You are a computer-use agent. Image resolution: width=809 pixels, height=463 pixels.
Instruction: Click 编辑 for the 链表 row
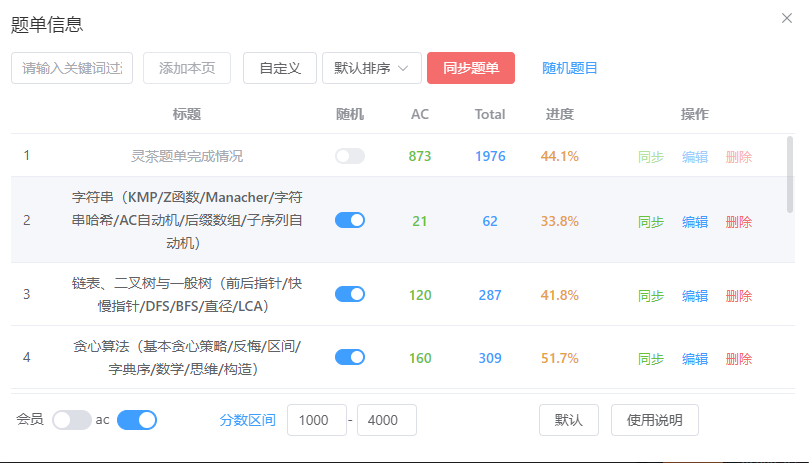695,295
